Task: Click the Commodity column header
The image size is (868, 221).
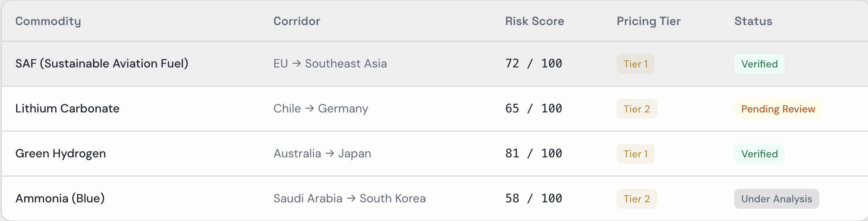Action: 48,21
